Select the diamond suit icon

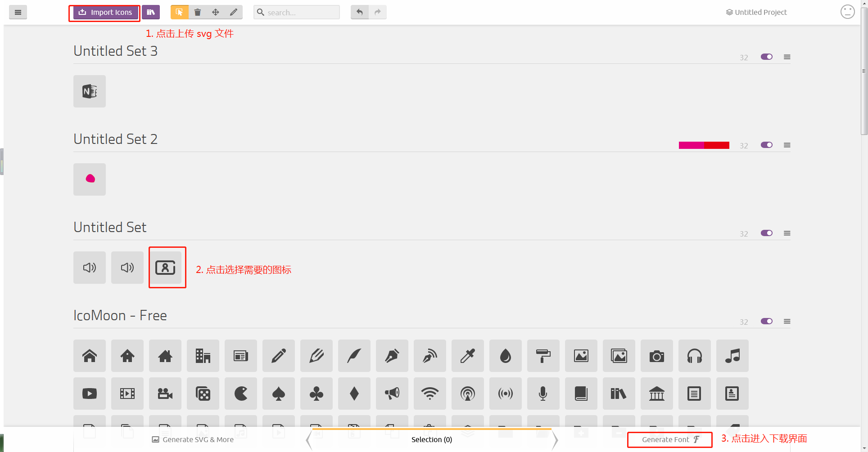(354, 394)
